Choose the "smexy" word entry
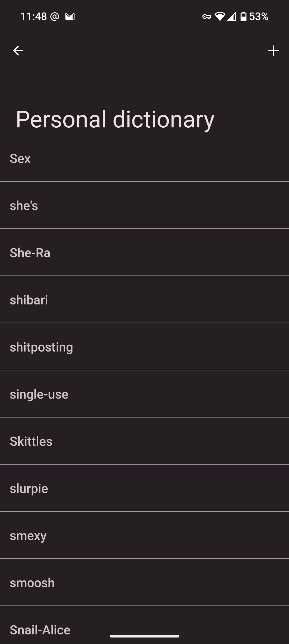289x644 pixels. (x=144, y=536)
